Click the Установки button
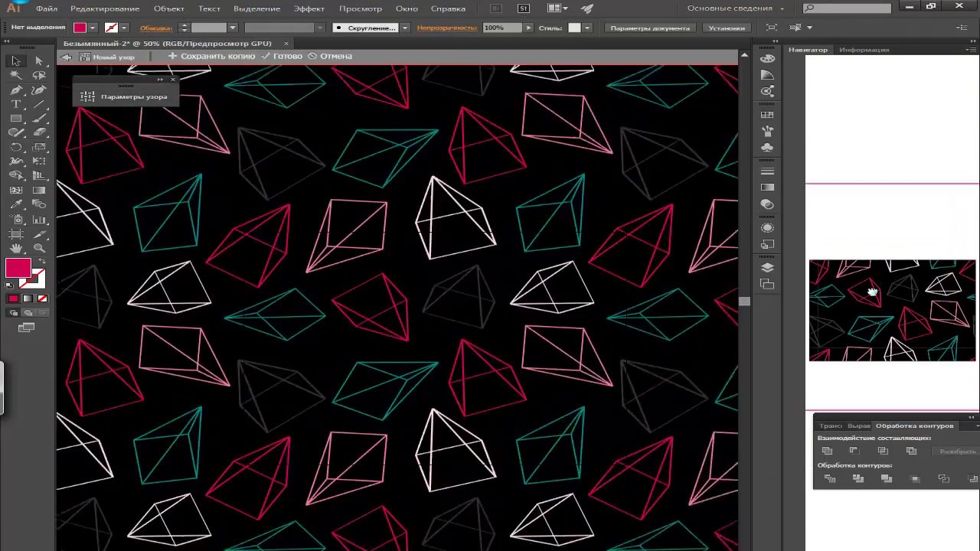 point(727,28)
